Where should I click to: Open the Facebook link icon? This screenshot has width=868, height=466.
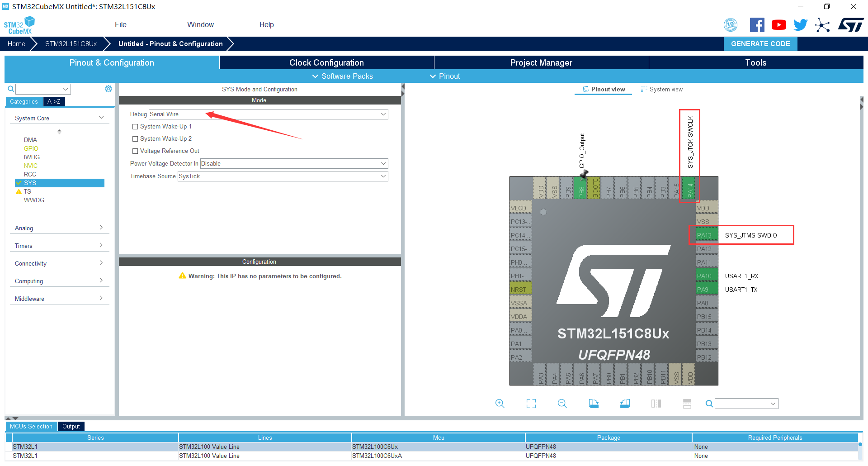click(757, 25)
